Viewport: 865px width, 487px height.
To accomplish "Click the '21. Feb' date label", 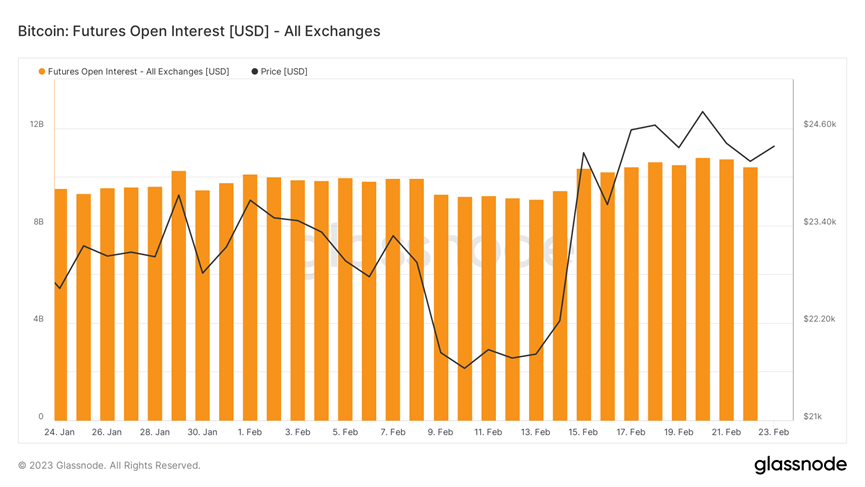I will pos(727,432).
